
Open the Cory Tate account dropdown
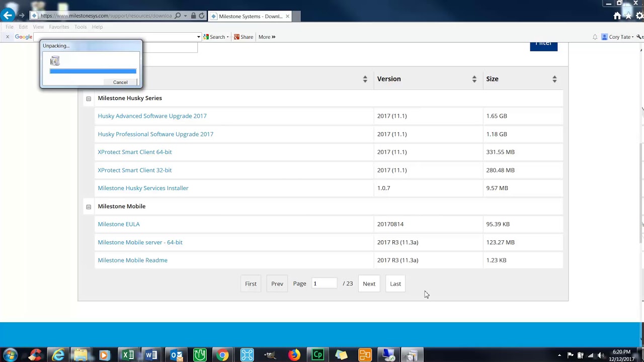pyautogui.click(x=632, y=37)
